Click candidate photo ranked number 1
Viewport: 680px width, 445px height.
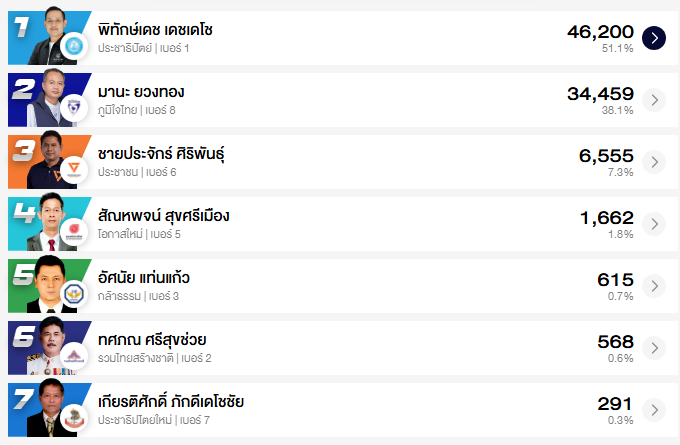[50, 36]
